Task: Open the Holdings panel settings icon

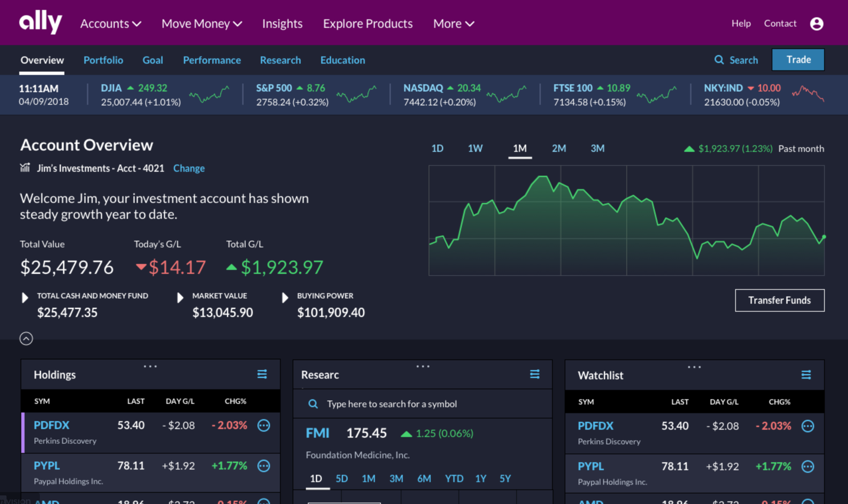Action: tap(262, 374)
